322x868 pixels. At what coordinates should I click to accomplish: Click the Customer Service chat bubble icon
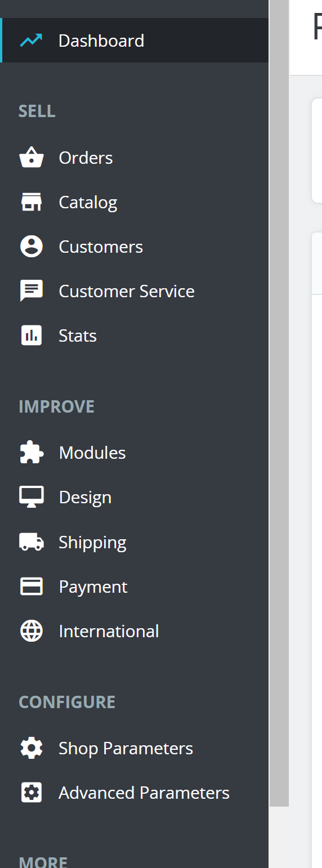pos(31,291)
